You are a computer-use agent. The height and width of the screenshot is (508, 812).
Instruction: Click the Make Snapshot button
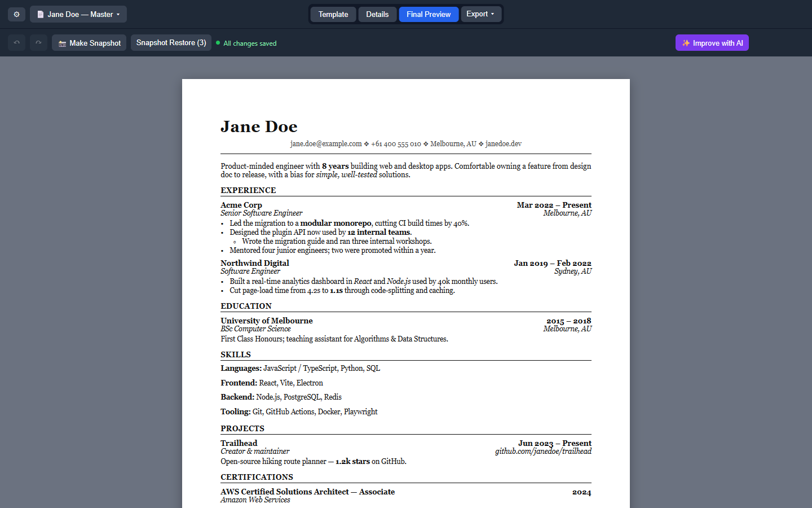tap(90, 43)
